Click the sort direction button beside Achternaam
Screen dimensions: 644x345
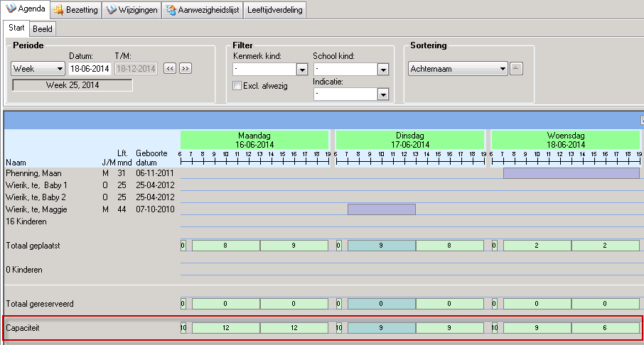[x=517, y=68]
